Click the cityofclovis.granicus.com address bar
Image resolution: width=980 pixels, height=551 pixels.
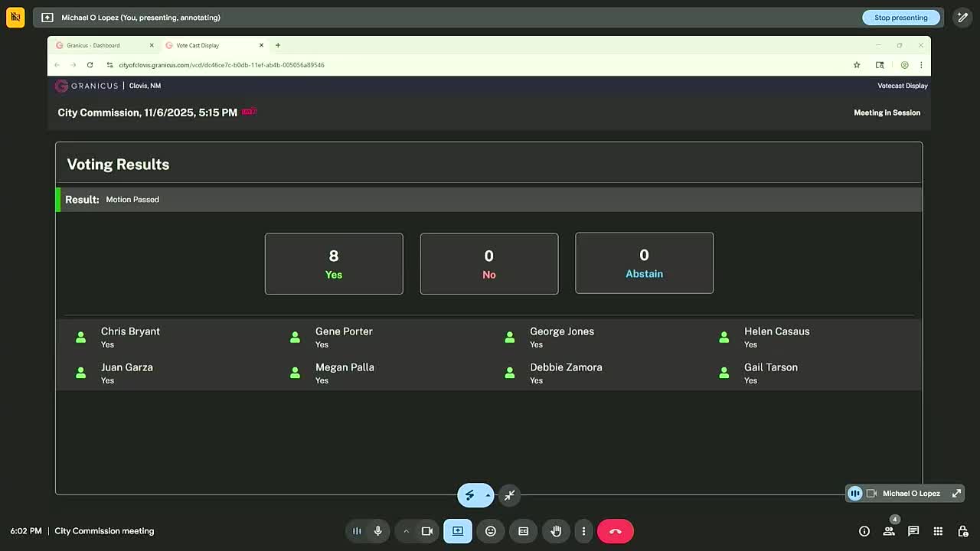pos(221,65)
